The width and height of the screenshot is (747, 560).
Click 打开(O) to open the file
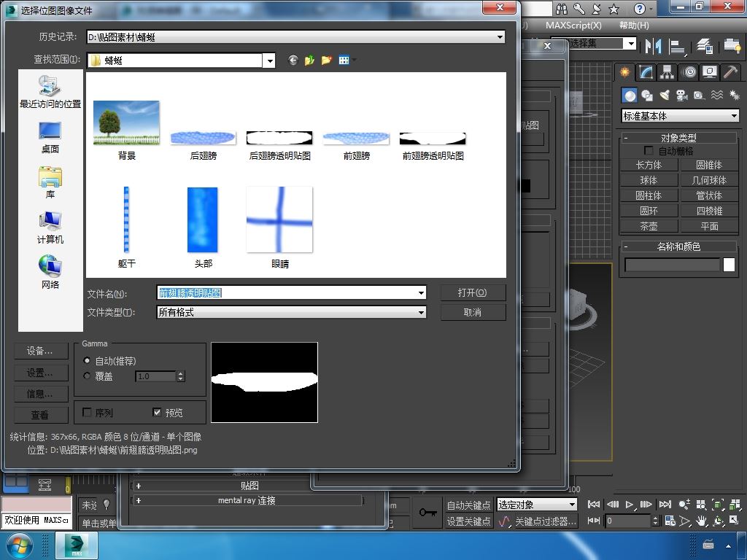[473, 292]
